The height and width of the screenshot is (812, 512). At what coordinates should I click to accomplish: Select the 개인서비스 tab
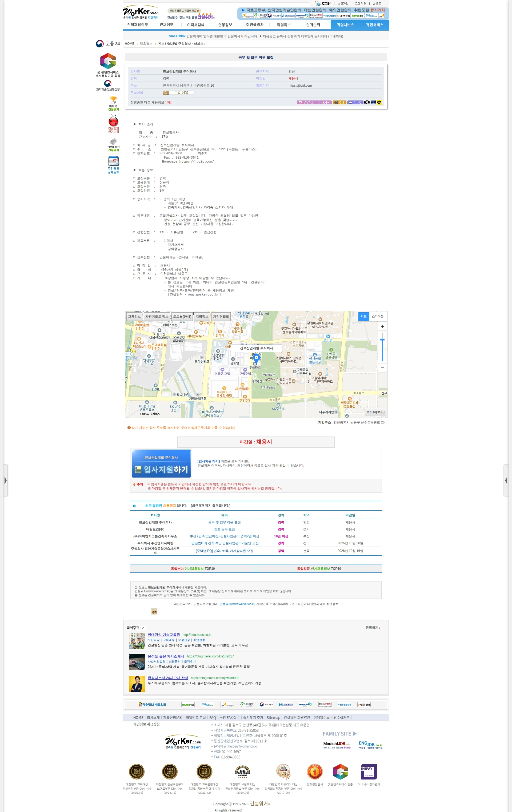click(375, 25)
